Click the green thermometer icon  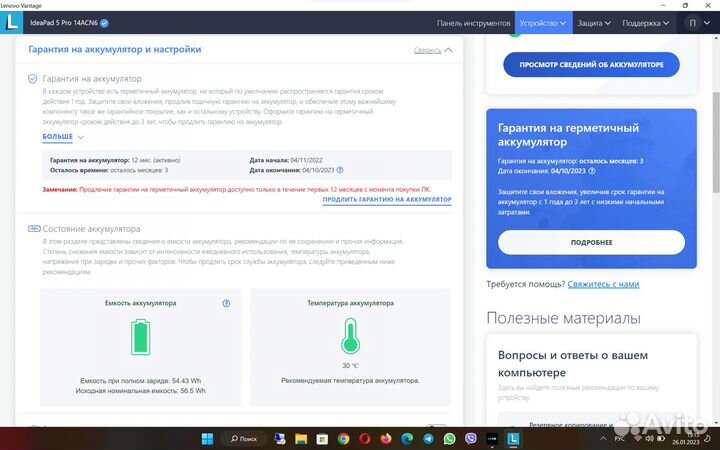pyautogui.click(x=350, y=336)
